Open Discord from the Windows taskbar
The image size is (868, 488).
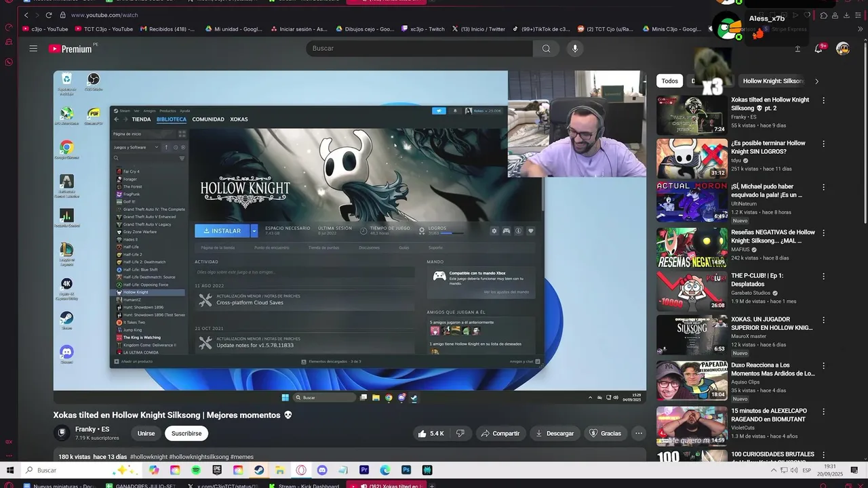click(322, 470)
